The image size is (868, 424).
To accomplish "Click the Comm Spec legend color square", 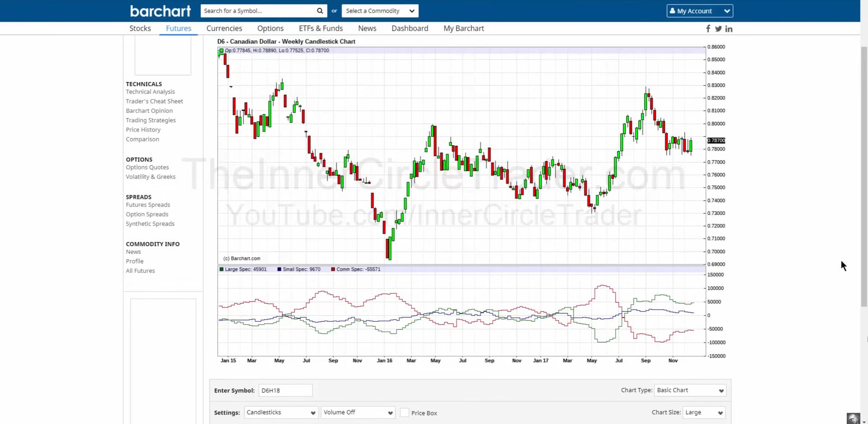I will (333, 269).
